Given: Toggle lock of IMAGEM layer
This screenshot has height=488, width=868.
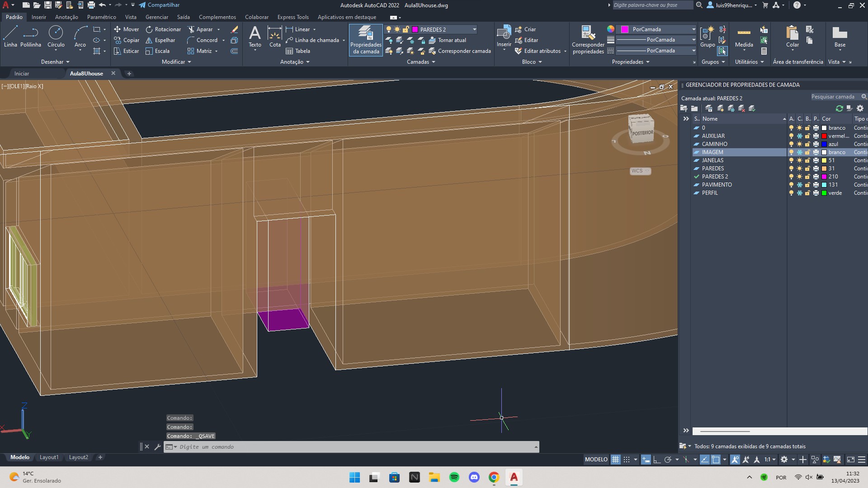Looking at the screenshot, I should click(807, 152).
